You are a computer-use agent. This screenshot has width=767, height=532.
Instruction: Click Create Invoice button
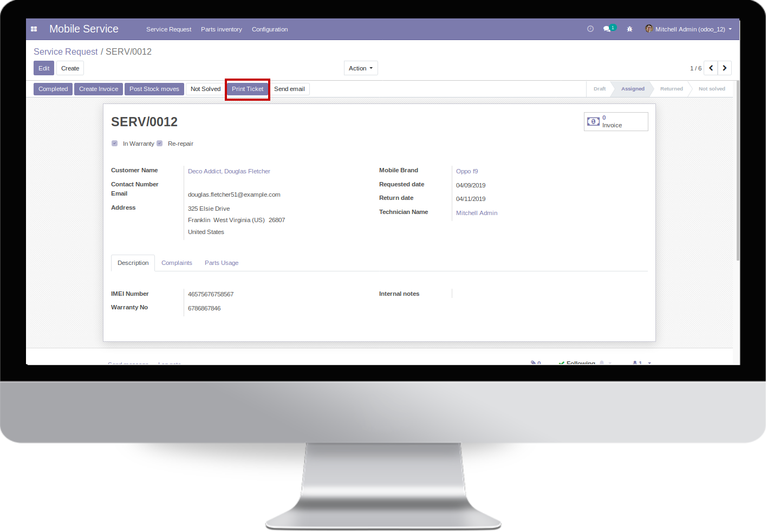99,89
